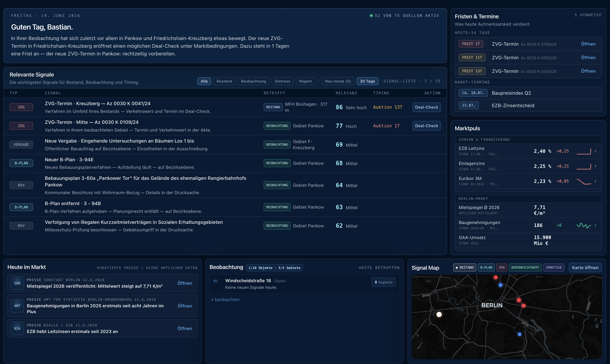
Task: Click the BVV badge for Kurzzeitmietverträgen
Action: [x=21, y=226]
